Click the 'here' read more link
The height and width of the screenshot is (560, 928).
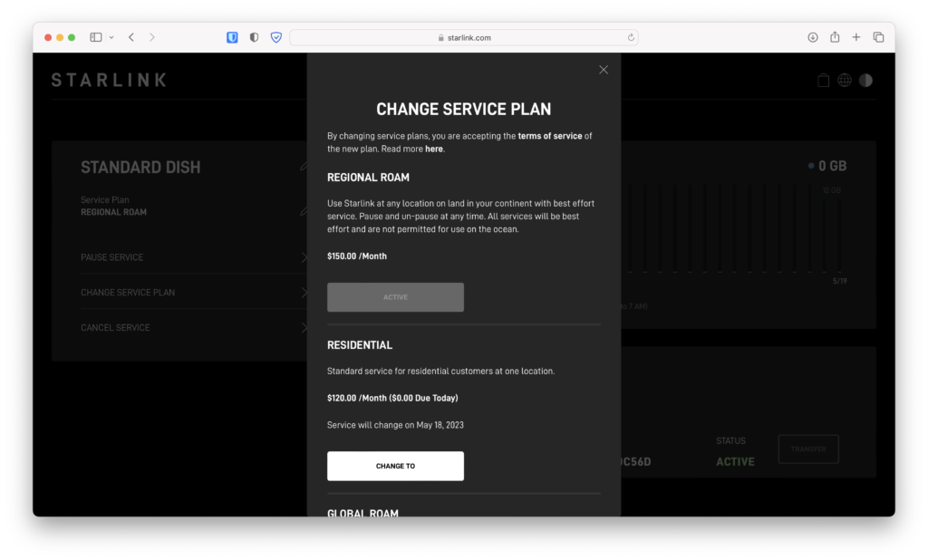[x=434, y=150]
